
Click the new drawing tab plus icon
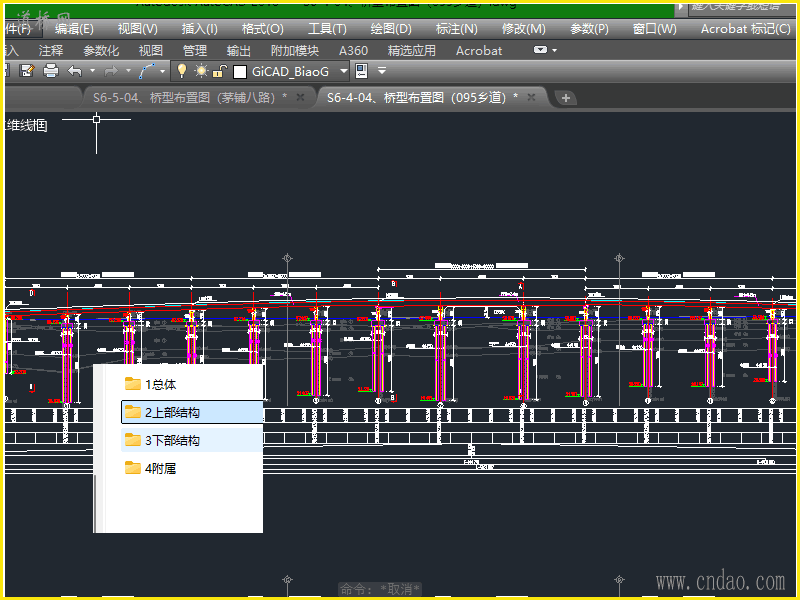[566, 98]
